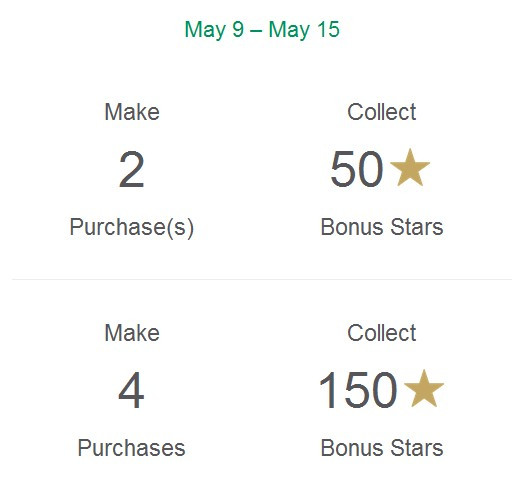This screenshot has width=518, height=478.
Task: Click the second Collect label
Action: pyautogui.click(x=382, y=333)
